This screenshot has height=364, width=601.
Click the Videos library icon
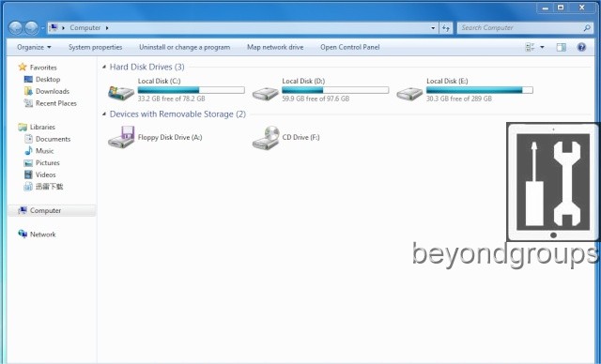(28, 174)
